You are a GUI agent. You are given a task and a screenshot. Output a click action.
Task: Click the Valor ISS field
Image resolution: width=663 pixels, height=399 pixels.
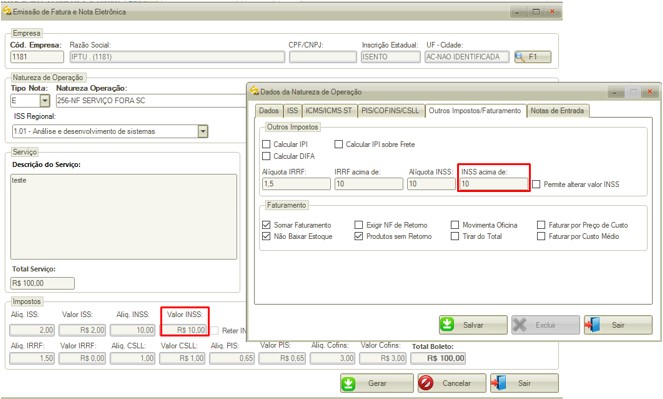pos(82,330)
